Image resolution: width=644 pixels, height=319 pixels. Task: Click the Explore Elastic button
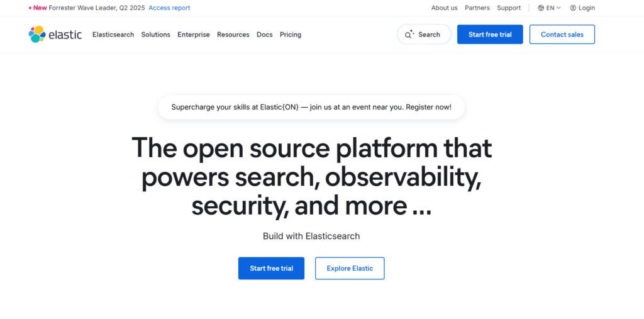[x=350, y=268]
